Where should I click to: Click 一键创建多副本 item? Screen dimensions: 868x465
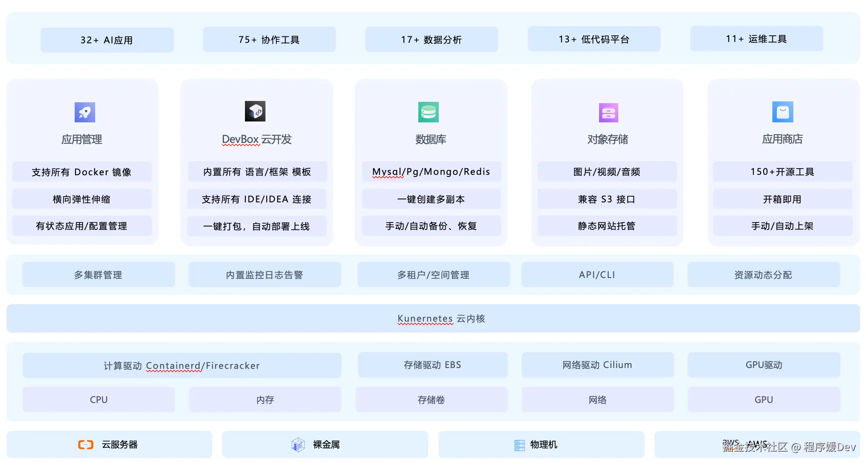[431, 199]
